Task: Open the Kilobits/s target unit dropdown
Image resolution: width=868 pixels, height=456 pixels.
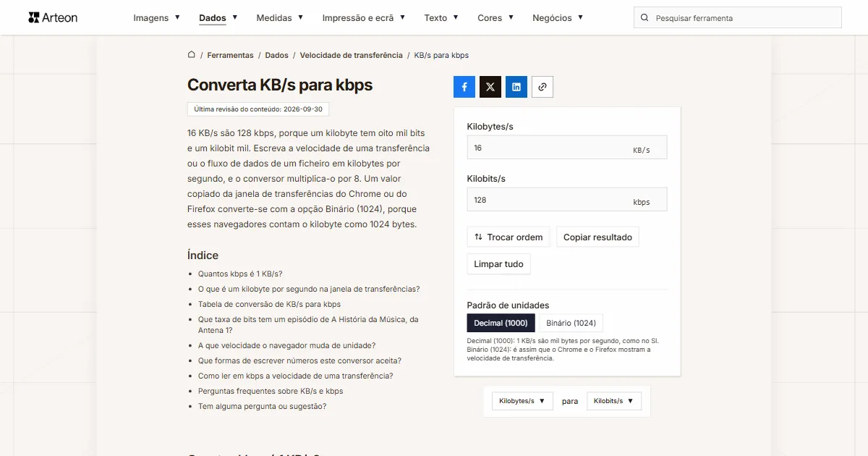Action: (614, 401)
